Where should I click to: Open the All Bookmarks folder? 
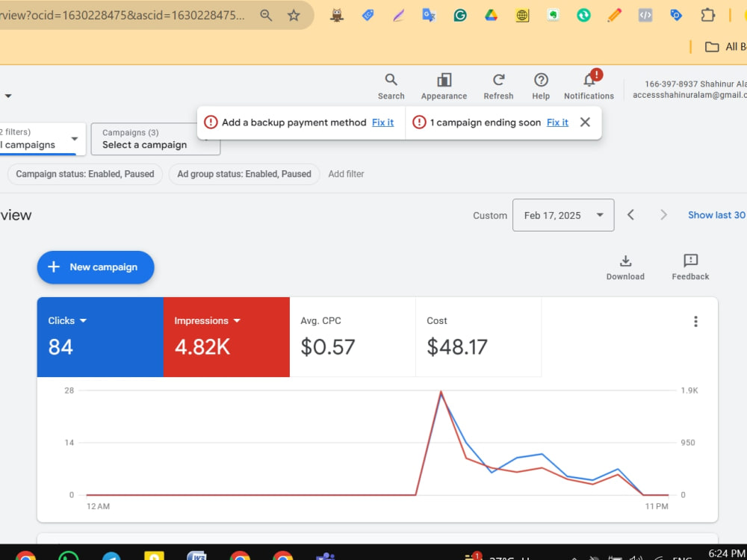tap(725, 46)
